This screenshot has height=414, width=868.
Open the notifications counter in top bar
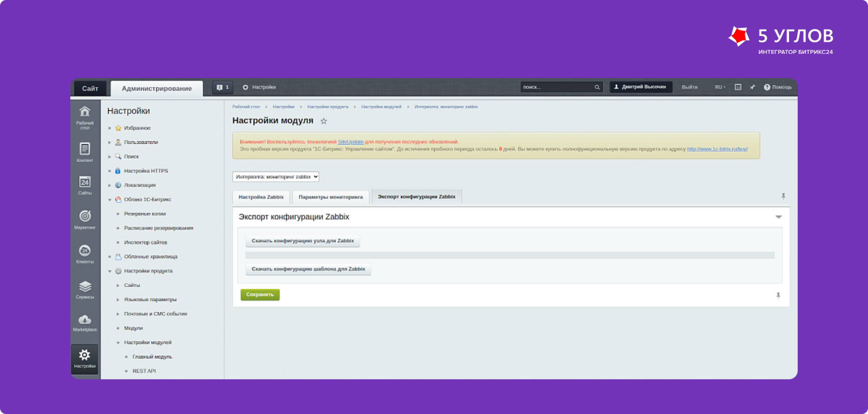[x=223, y=87]
